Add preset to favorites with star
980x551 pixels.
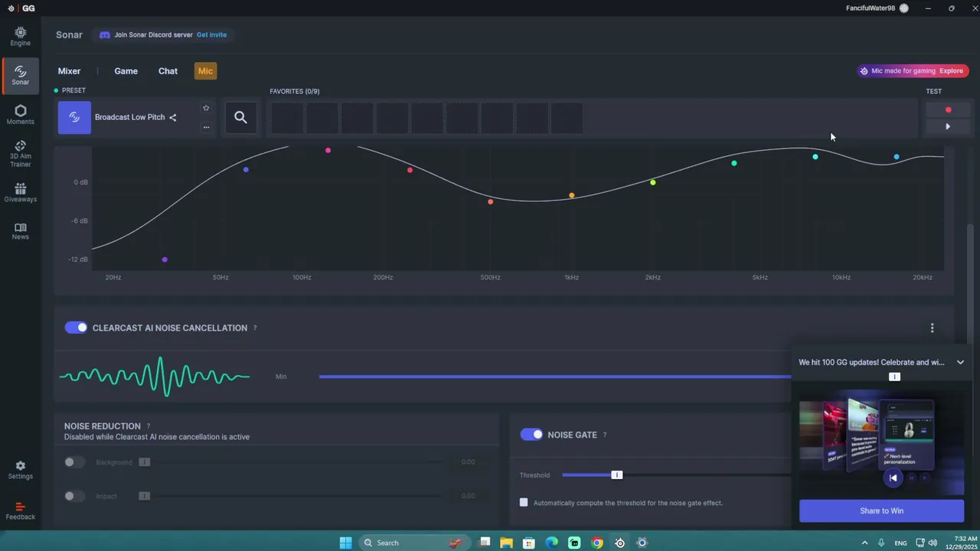click(x=206, y=108)
